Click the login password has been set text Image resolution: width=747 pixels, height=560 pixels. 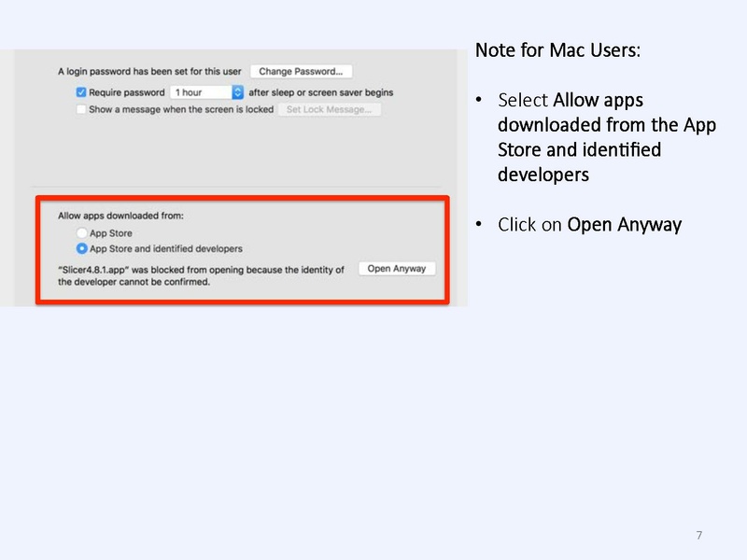pos(149,71)
